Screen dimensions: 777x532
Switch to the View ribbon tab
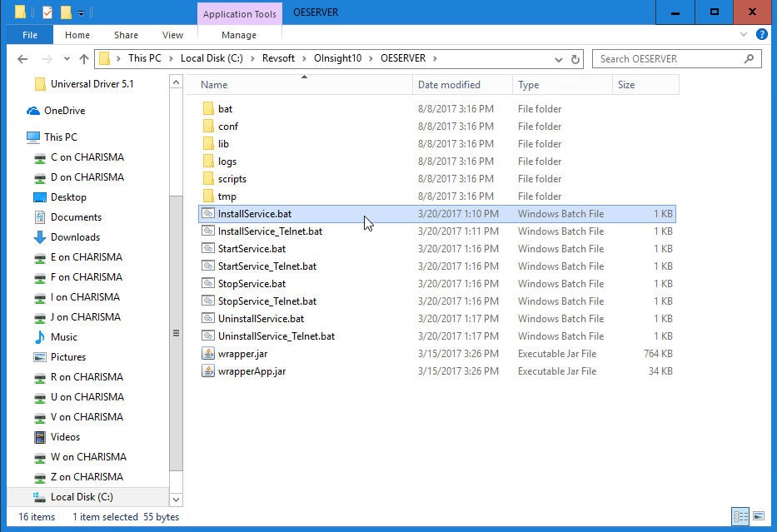172,35
